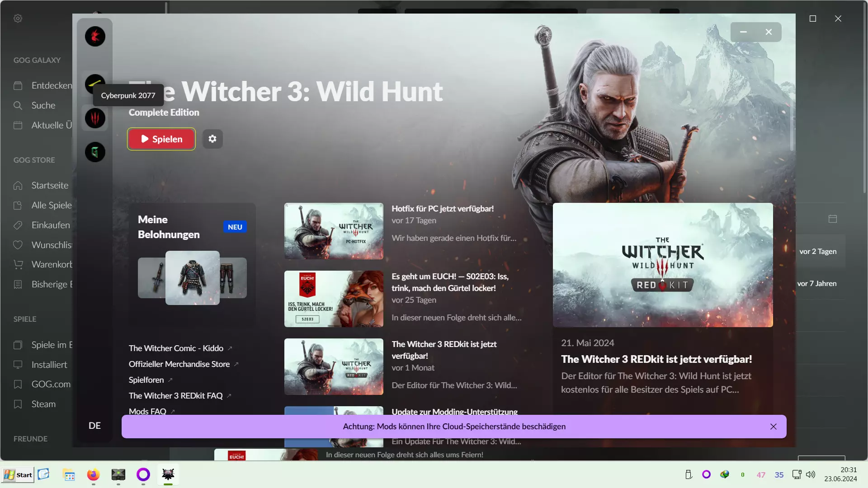Open the calendar app taskbar icon
Image resolution: width=868 pixels, height=488 pixels.
click(x=69, y=475)
